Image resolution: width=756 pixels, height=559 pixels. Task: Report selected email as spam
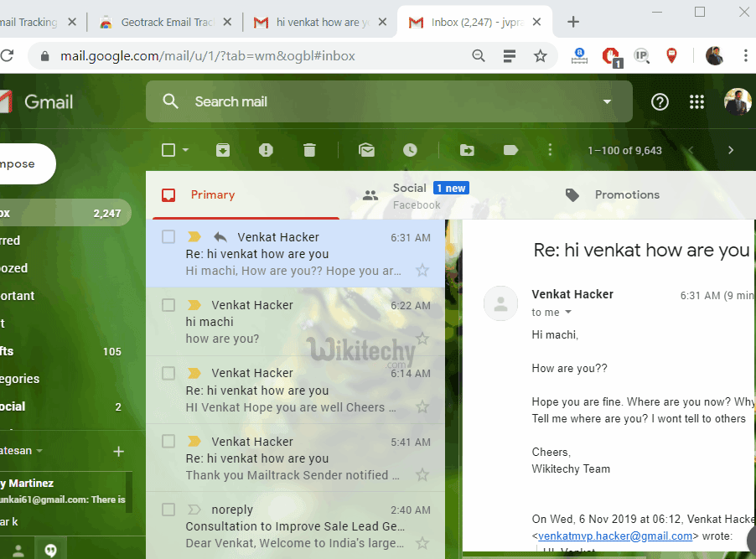click(266, 150)
